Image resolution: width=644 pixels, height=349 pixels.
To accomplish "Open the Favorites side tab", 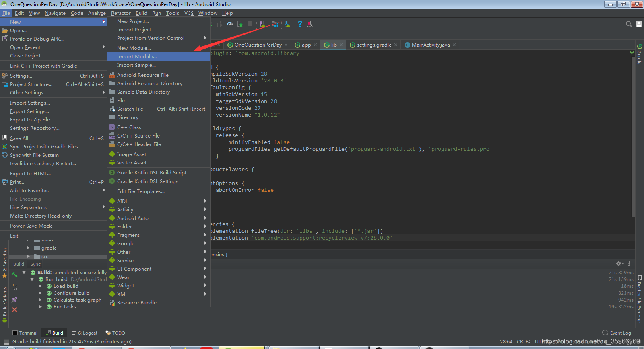I will (x=5, y=263).
